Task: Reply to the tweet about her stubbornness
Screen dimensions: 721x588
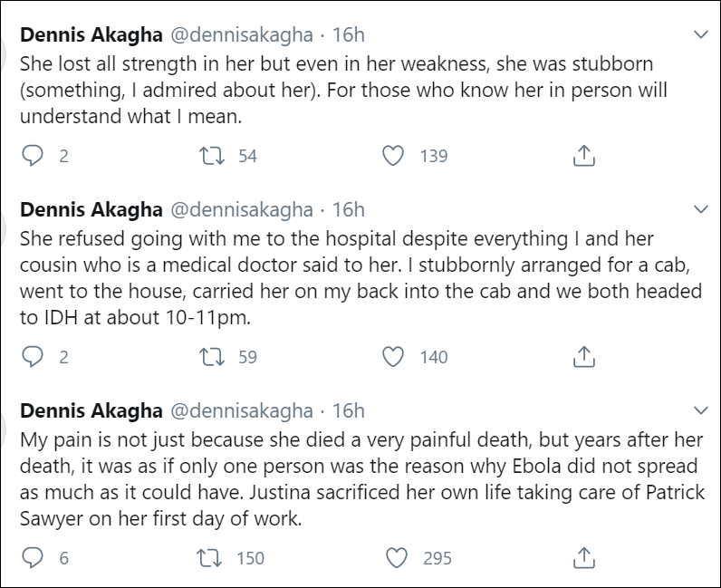Action: pos(33,156)
